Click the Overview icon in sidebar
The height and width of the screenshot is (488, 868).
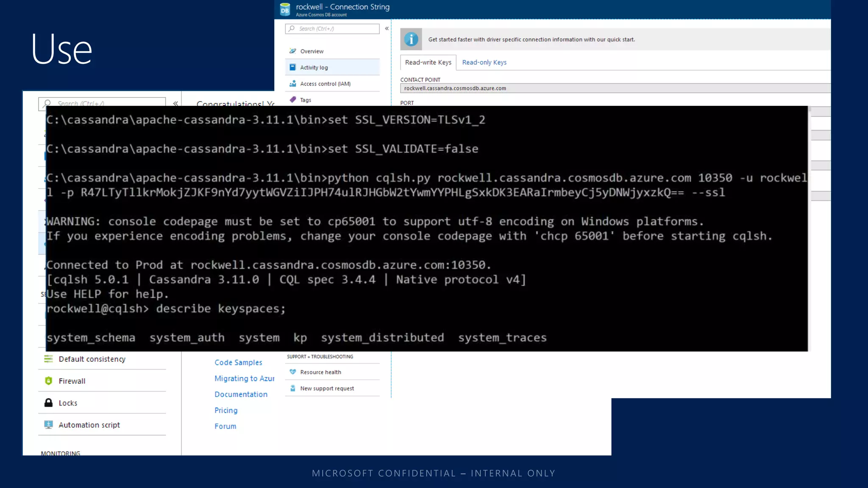click(x=292, y=51)
